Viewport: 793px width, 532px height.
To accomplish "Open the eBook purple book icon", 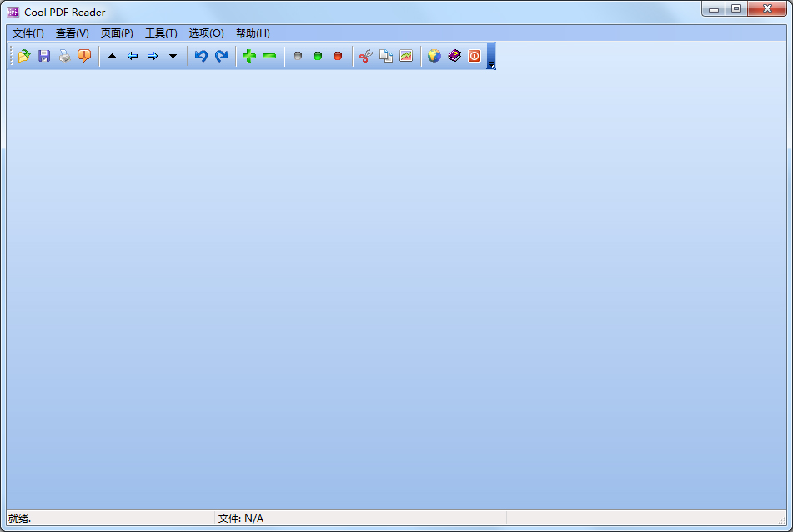I will [454, 56].
